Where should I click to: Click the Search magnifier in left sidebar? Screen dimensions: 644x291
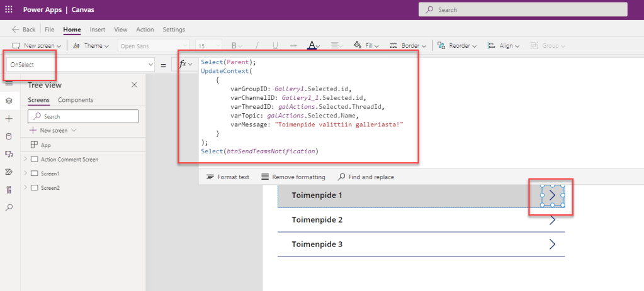9,207
